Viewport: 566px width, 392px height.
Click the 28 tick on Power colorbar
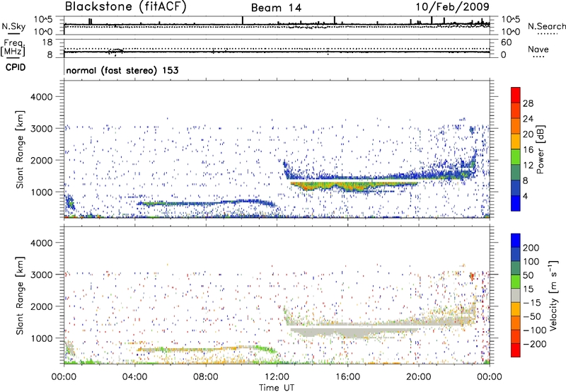[x=528, y=103]
